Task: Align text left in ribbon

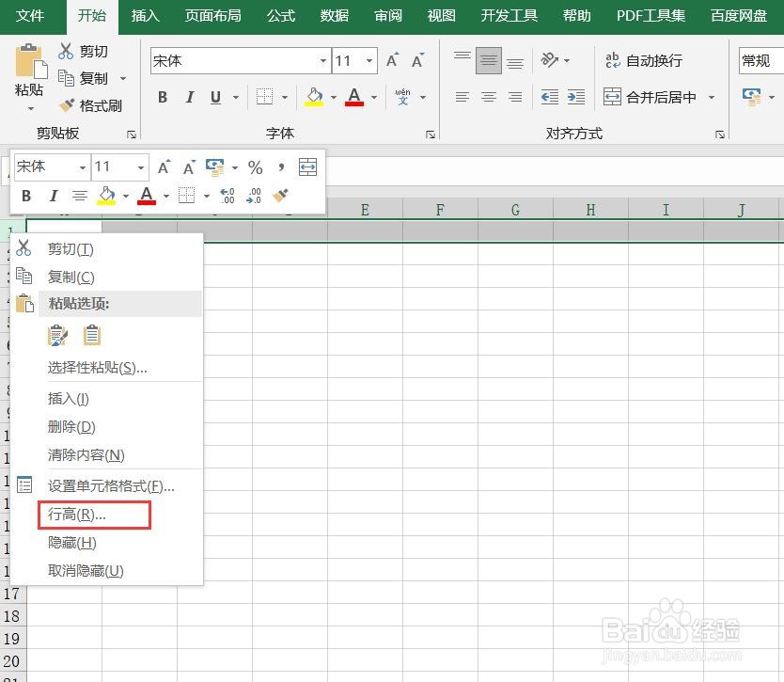Action: [x=462, y=97]
